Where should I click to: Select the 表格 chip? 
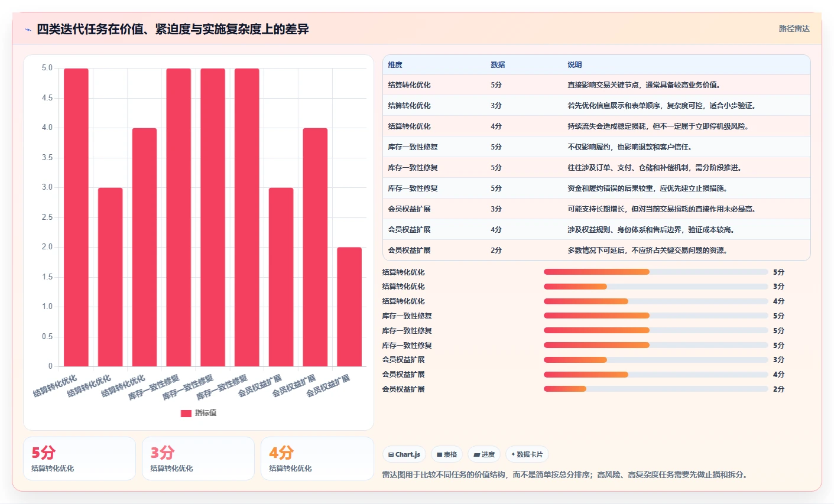pyautogui.click(x=447, y=454)
